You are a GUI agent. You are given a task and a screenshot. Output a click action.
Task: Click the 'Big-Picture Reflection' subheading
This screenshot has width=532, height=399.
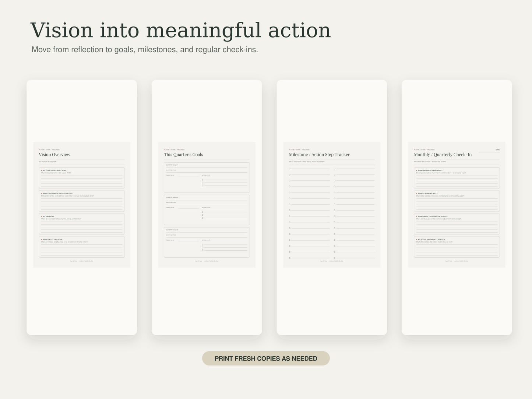[47, 162]
